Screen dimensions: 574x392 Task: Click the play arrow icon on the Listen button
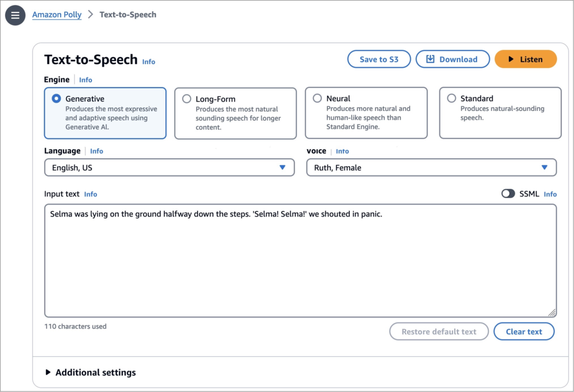coord(511,58)
